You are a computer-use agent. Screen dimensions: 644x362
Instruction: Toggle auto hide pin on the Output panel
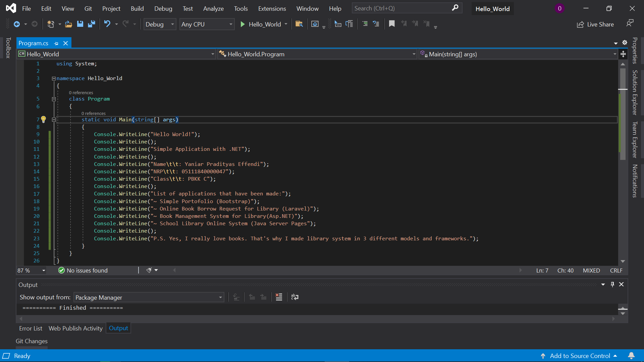coord(612,284)
